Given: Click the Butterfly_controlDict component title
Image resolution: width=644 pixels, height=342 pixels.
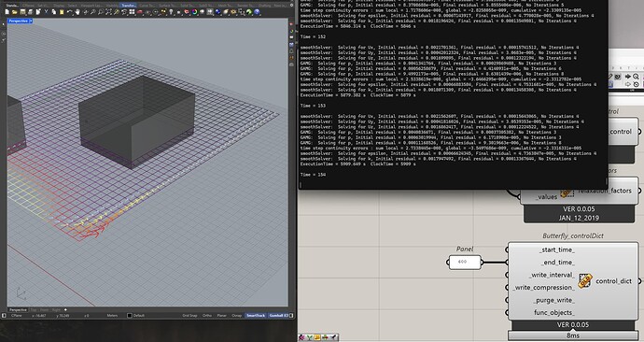Looking at the screenshot, I should pyautogui.click(x=573, y=236).
